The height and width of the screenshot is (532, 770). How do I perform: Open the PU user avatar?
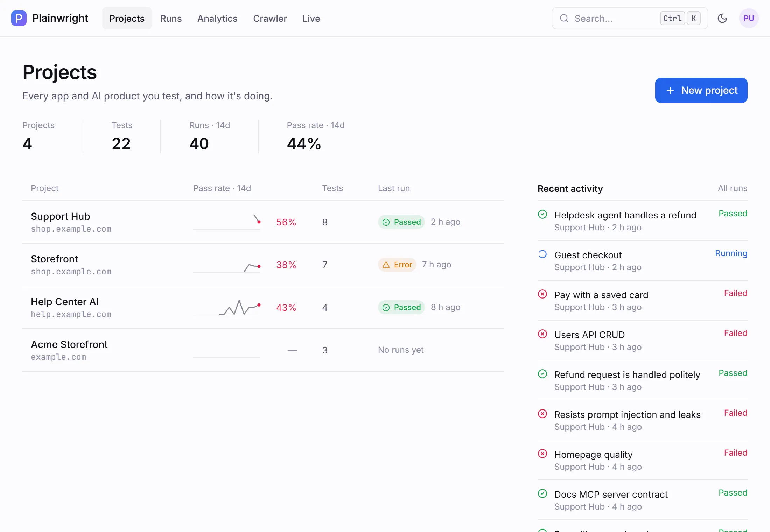pyautogui.click(x=749, y=18)
